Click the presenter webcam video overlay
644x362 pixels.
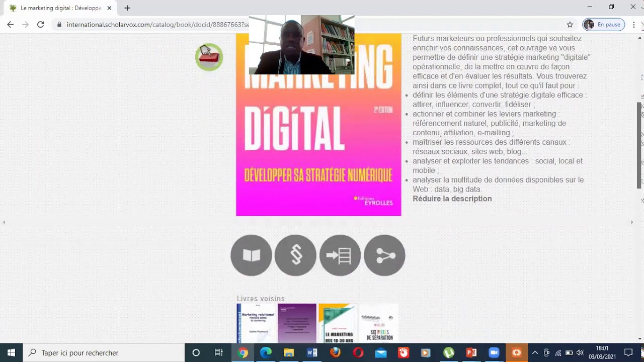(302, 45)
